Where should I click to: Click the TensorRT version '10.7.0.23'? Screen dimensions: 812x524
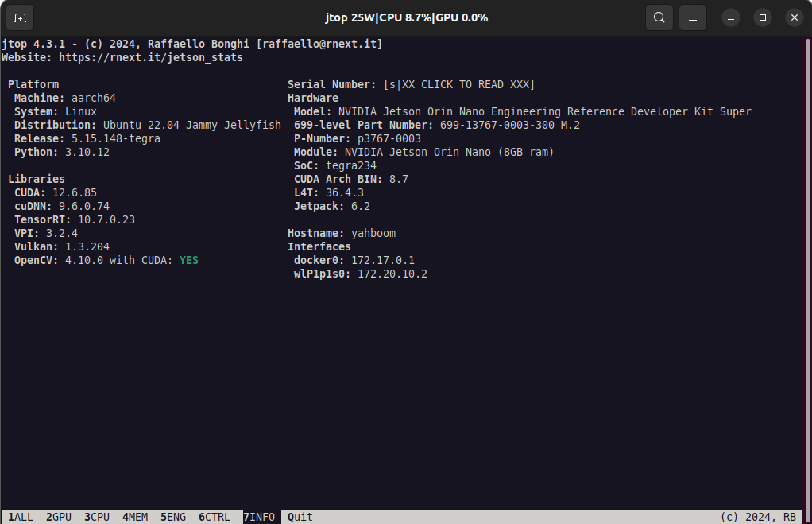(106, 219)
